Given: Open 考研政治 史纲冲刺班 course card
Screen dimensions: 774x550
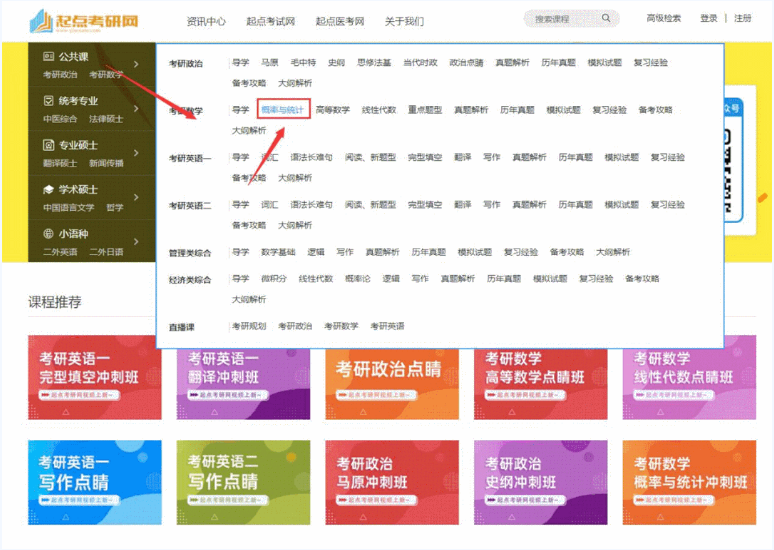Looking at the screenshot, I should coord(541,482).
